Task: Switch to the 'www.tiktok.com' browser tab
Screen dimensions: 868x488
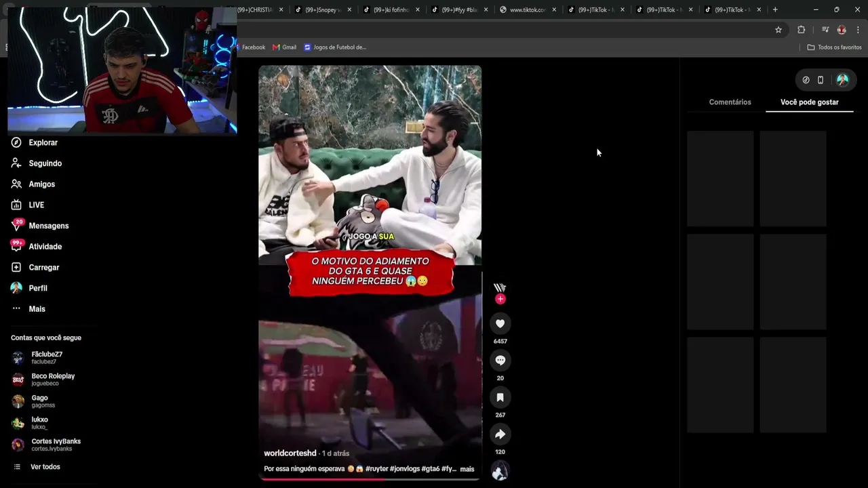Action: (x=527, y=9)
